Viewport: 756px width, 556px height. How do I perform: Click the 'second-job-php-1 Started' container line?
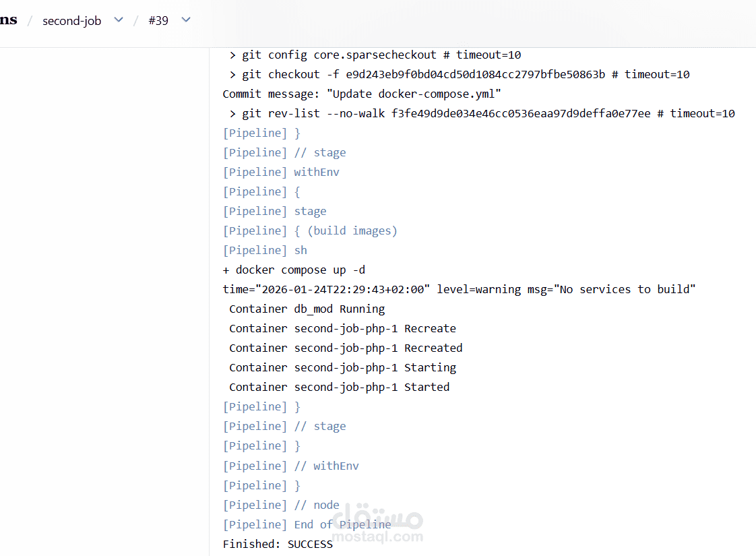(x=341, y=387)
